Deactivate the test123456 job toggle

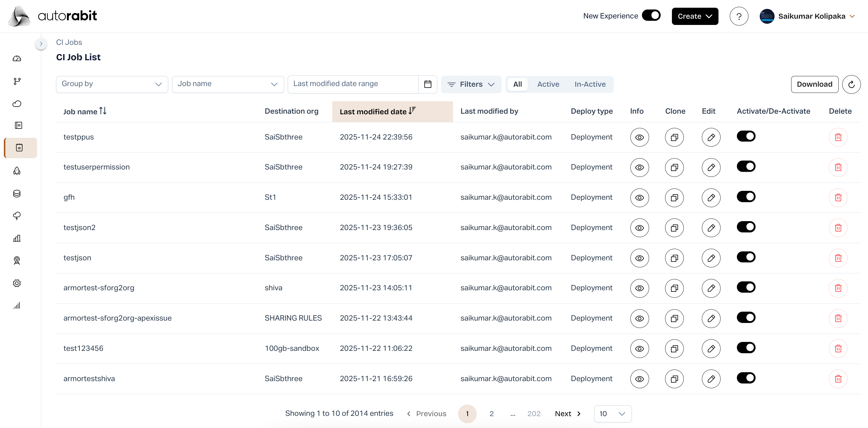click(x=746, y=348)
